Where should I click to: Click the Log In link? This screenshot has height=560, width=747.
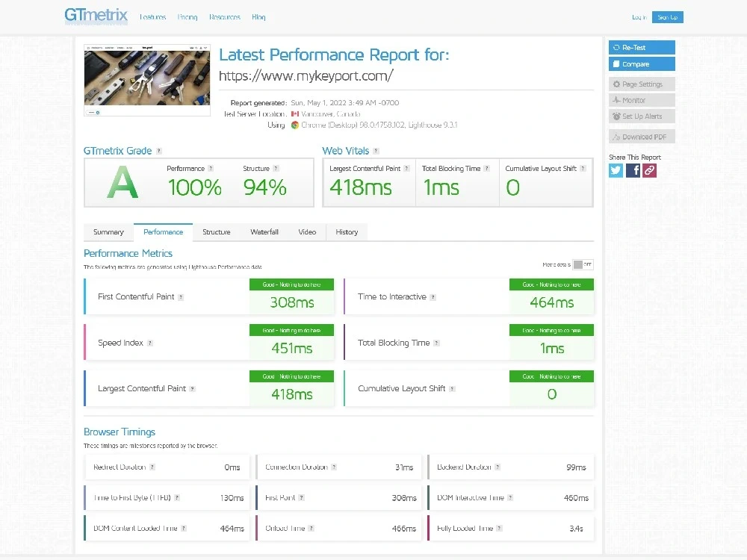tap(639, 17)
